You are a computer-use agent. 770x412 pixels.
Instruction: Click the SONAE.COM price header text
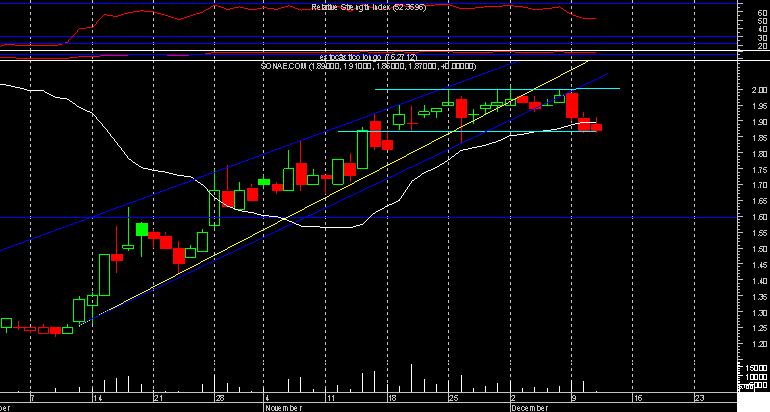368,66
